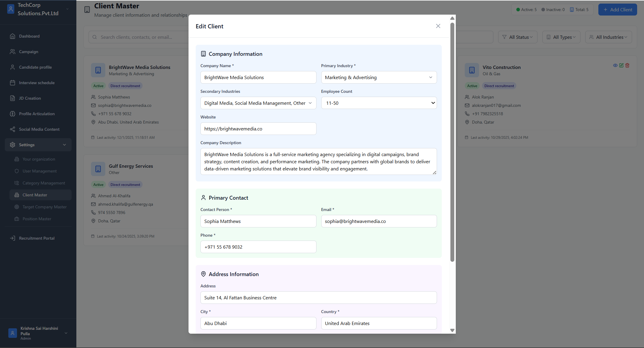Open Target Company Master menu item
The height and width of the screenshot is (348, 644).
[44, 207]
